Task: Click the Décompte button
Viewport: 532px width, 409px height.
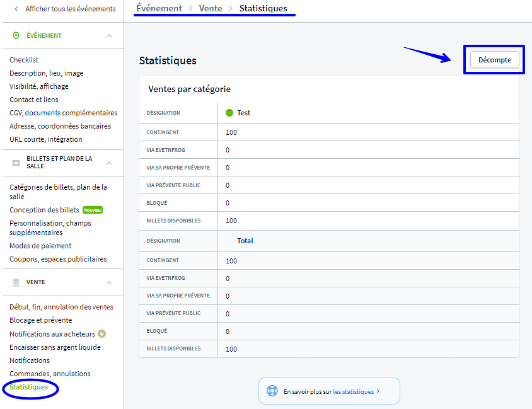Action: [494, 60]
